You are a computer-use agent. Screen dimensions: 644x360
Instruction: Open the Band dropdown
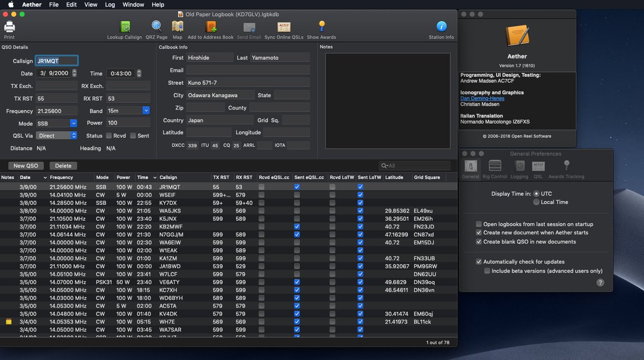(146, 111)
